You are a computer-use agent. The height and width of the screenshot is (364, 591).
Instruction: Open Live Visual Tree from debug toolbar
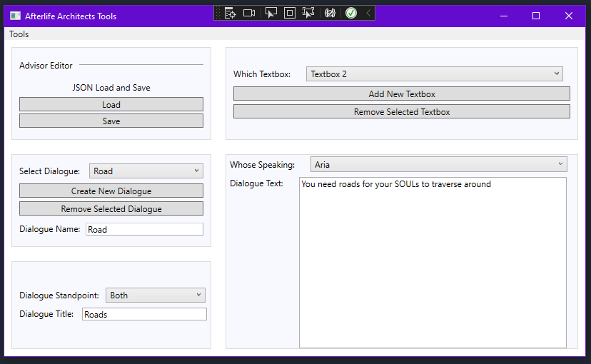[230, 13]
